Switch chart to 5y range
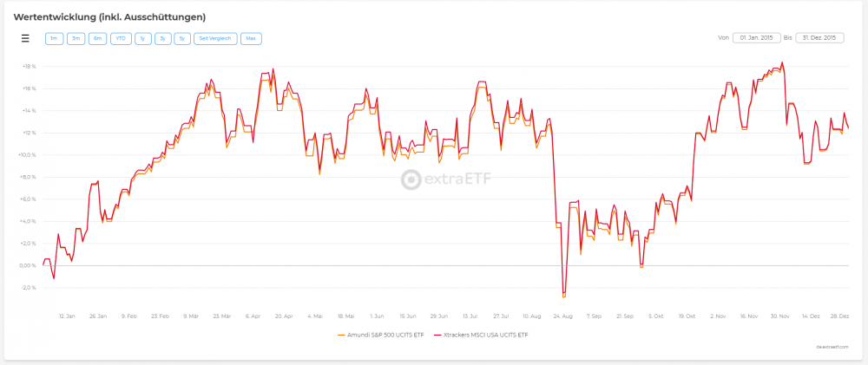Viewport: 868px width, 365px height. [182, 38]
